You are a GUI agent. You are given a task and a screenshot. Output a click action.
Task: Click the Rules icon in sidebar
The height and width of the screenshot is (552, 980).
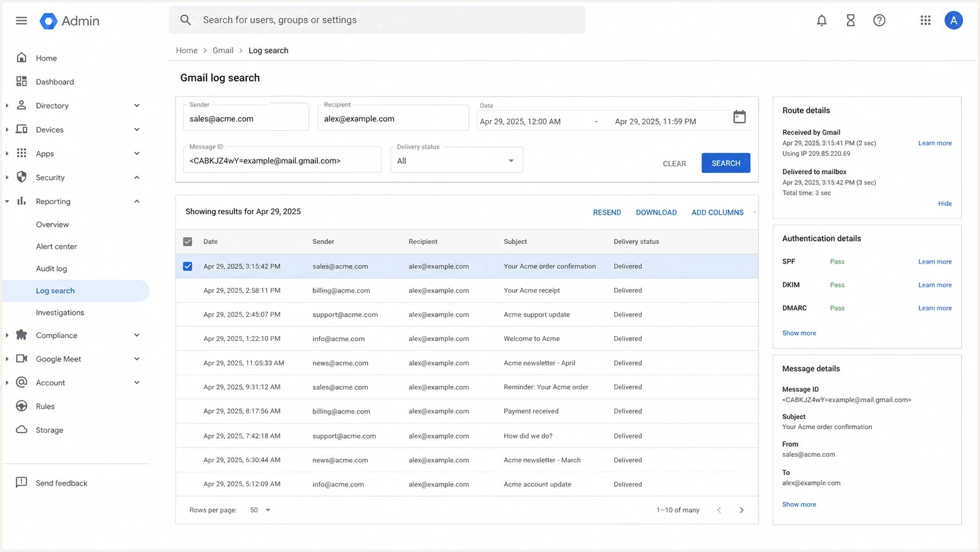(22, 406)
